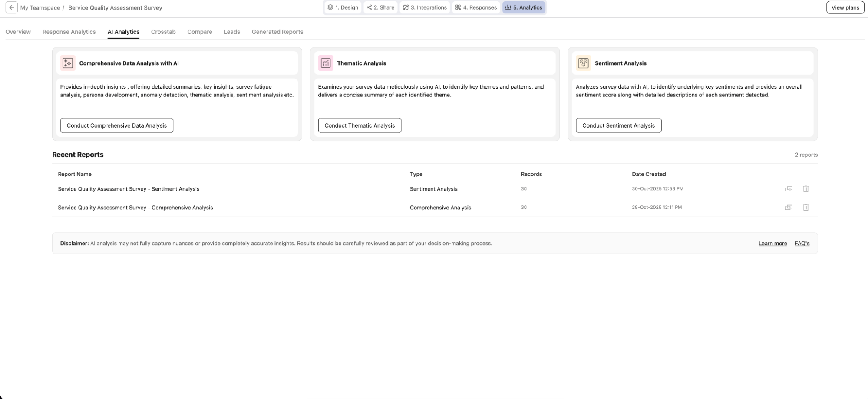Click My Teamspace in the breadcrumb
Image resolution: width=868 pixels, height=399 pixels.
click(41, 7)
